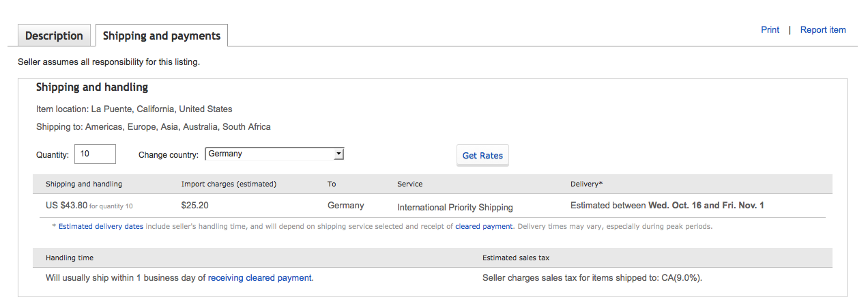Click the Shipping and handling section heading
This screenshot has width=868, height=304.
92,87
